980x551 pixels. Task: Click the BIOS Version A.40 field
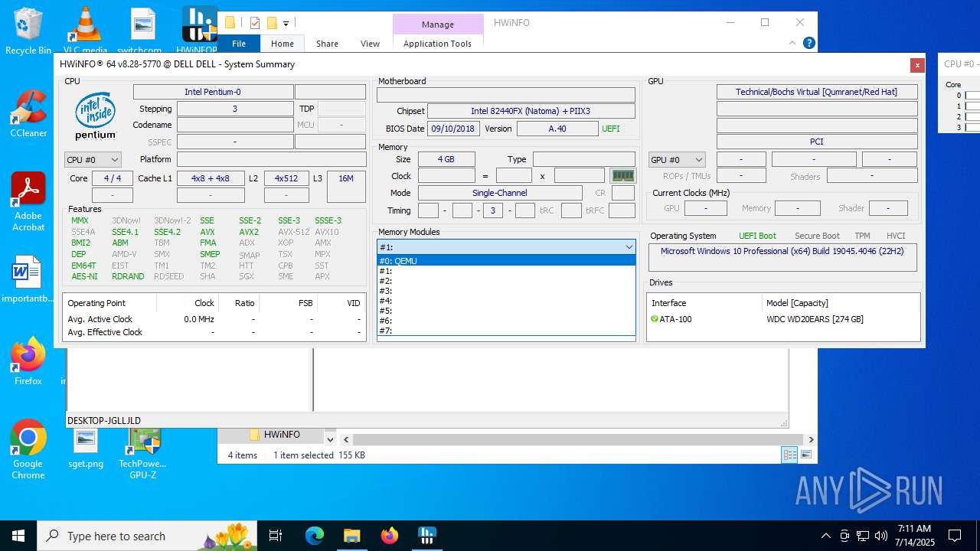[557, 129]
